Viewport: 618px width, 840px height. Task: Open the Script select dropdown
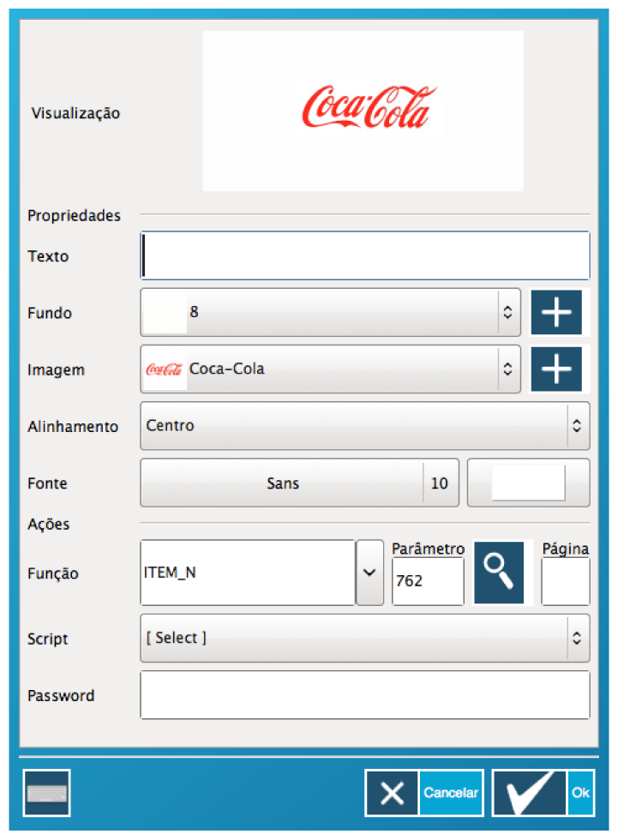tap(364, 639)
